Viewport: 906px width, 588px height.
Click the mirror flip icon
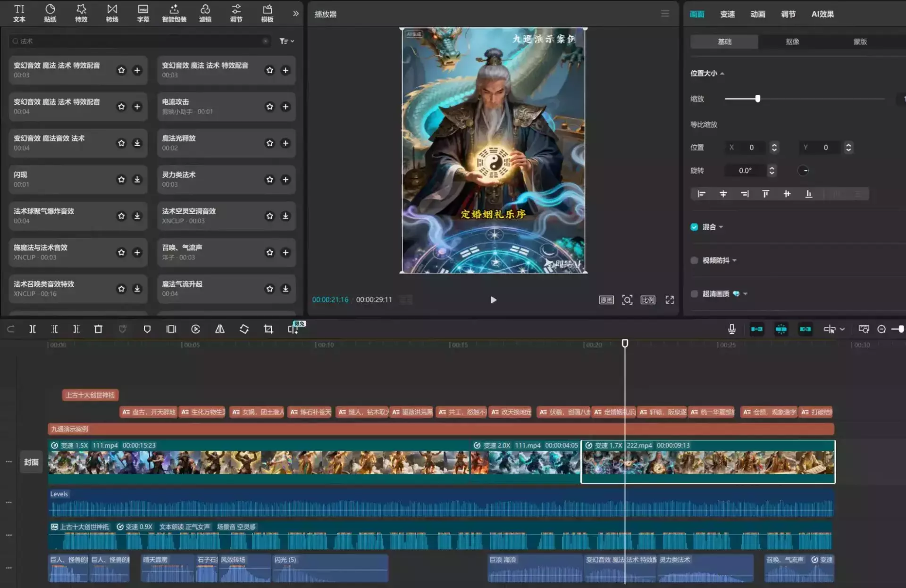tap(220, 329)
